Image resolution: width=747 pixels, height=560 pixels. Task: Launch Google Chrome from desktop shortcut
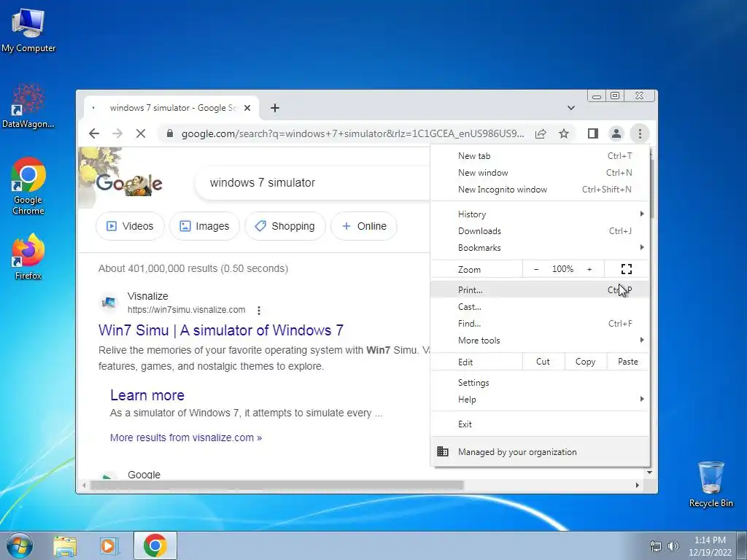28,186
